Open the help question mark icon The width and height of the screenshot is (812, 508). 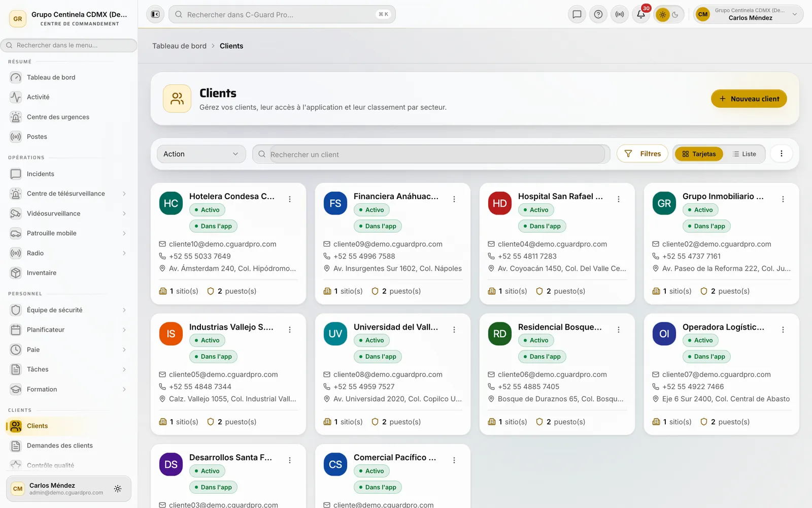click(598, 14)
